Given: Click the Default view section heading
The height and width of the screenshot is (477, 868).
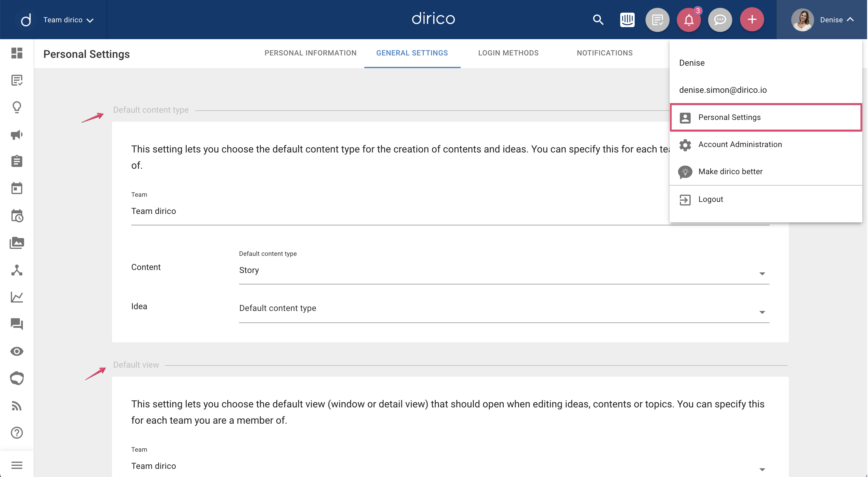Looking at the screenshot, I should point(136,365).
